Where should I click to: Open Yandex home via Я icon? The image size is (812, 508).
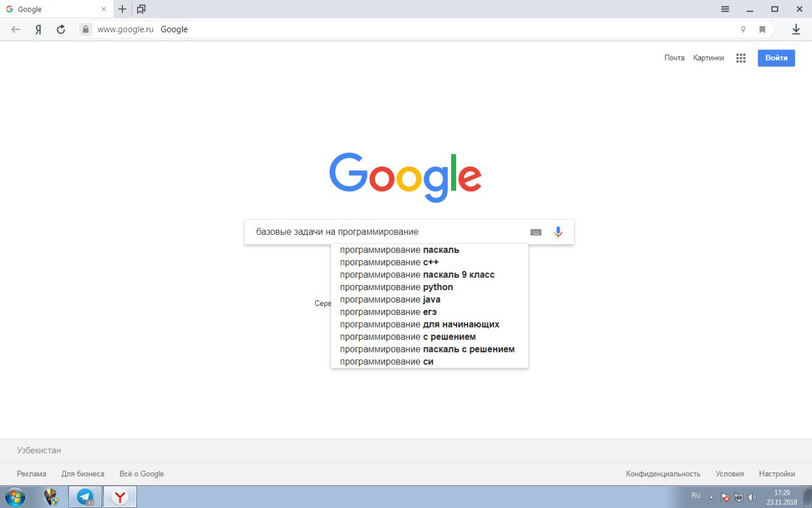(38, 29)
